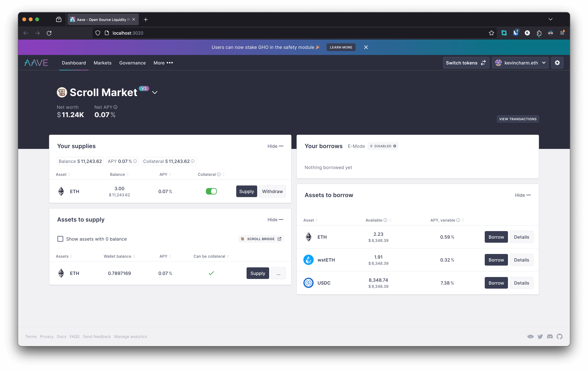Click the supplies APY info icon
This screenshot has height=370, width=588.
click(135, 161)
